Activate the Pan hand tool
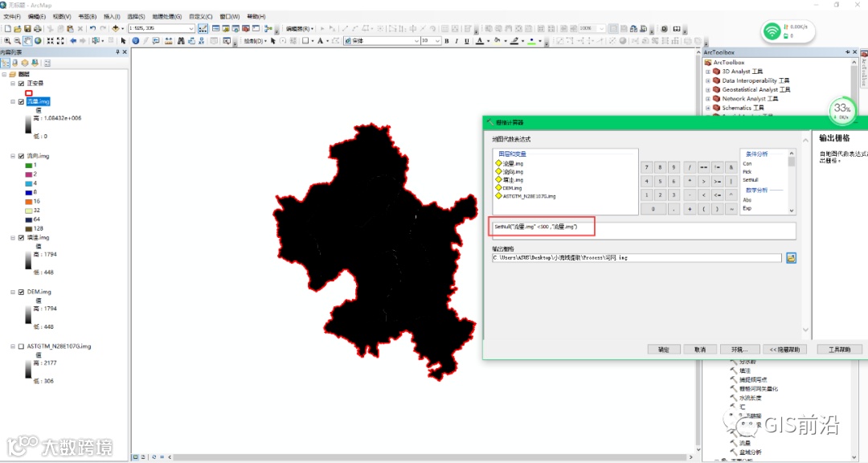Image resolution: width=868 pixels, height=463 pixels. [27, 41]
